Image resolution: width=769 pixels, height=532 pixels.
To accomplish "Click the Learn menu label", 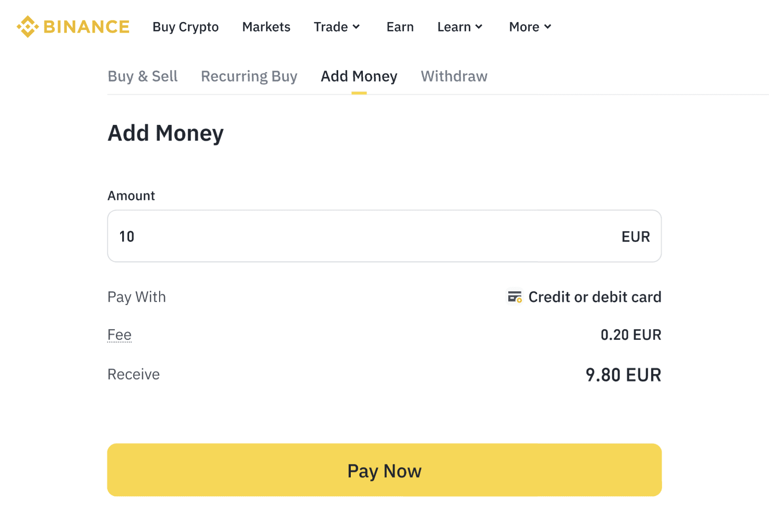I will [454, 27].
